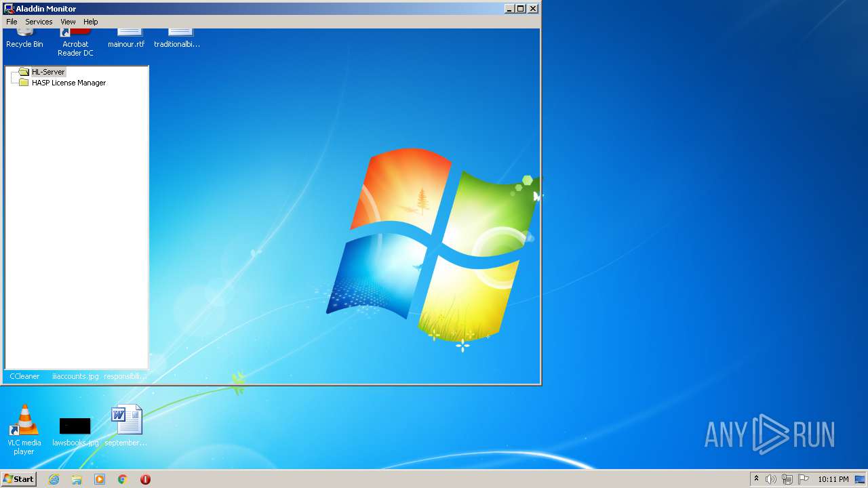
Task: Click the HL-Server folder icon
Action: [x=24, y=72]
